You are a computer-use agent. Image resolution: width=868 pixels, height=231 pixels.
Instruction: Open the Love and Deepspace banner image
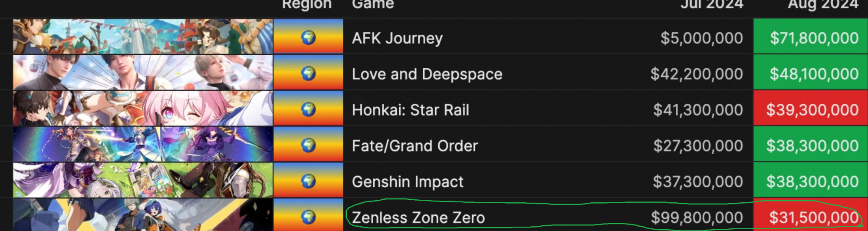[143, 73]
